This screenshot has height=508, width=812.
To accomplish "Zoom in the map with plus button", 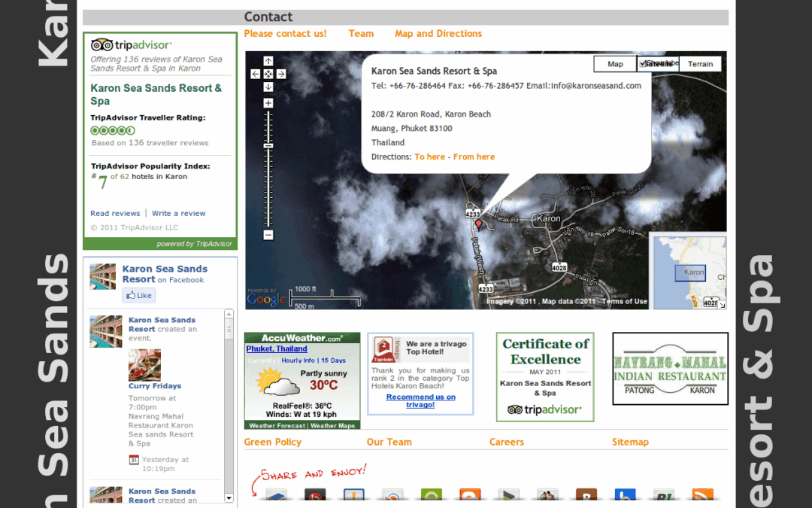I will click(x=268, y=103).
